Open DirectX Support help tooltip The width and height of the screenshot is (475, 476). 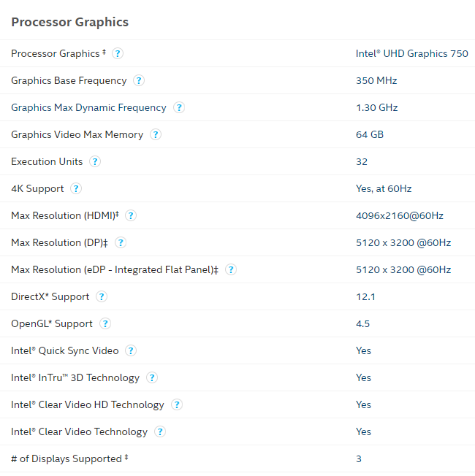pos(102,296)
